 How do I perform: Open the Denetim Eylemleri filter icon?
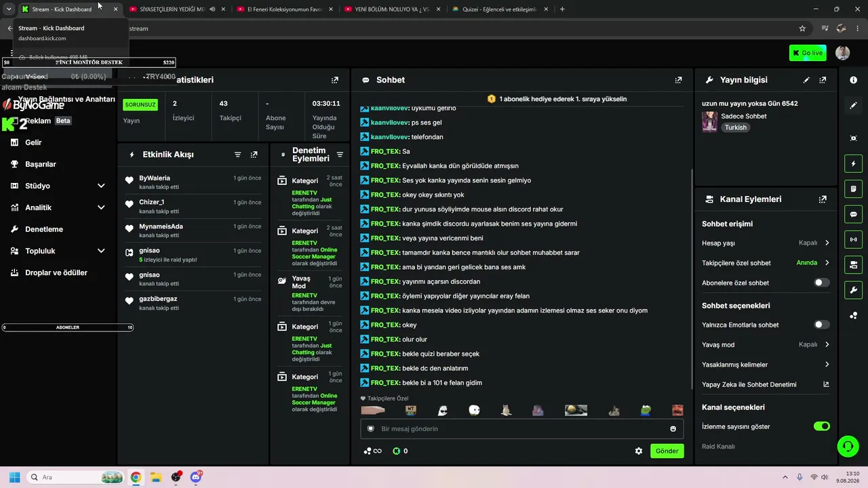coord(340,155)
